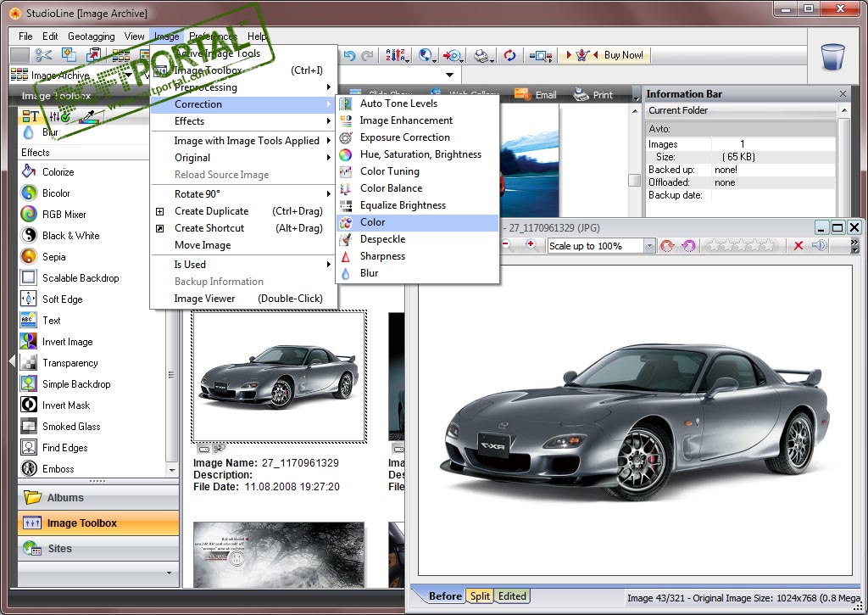Click the scissors cut icon in toolbar

(x=43, y=55)
